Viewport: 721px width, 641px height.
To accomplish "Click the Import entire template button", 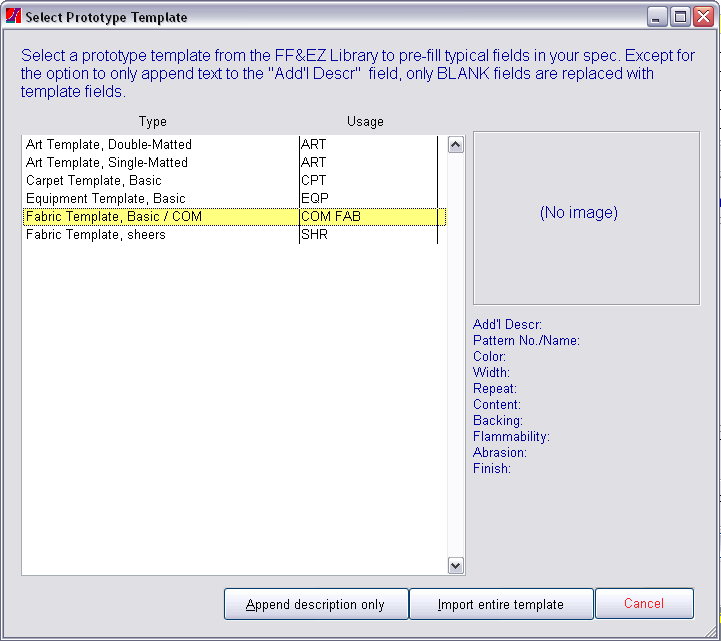I will [501, 604].
